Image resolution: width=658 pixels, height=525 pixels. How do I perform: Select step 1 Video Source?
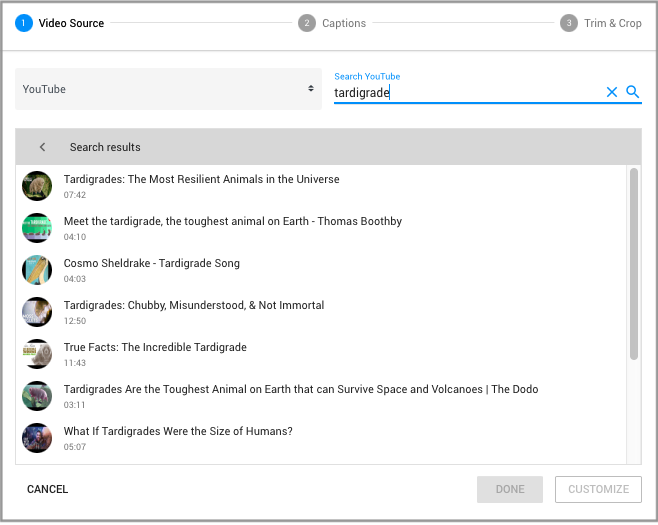point(60,23)
